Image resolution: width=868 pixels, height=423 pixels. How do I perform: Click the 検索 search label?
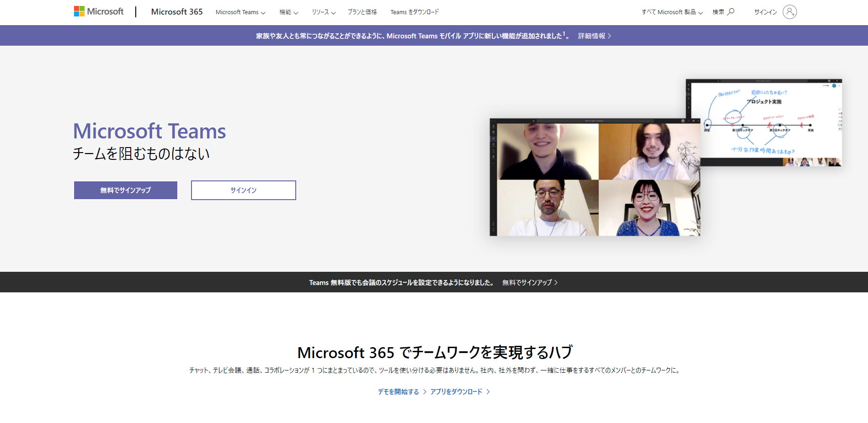pyautogui.click(x=718, y=12)
